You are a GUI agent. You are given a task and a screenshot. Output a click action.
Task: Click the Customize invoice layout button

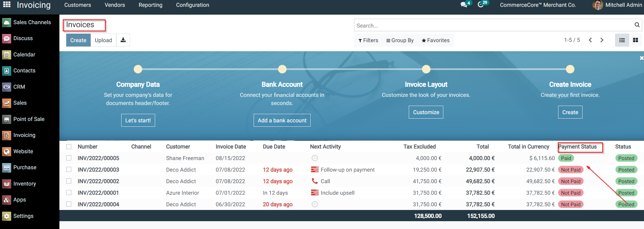(426, 112)
